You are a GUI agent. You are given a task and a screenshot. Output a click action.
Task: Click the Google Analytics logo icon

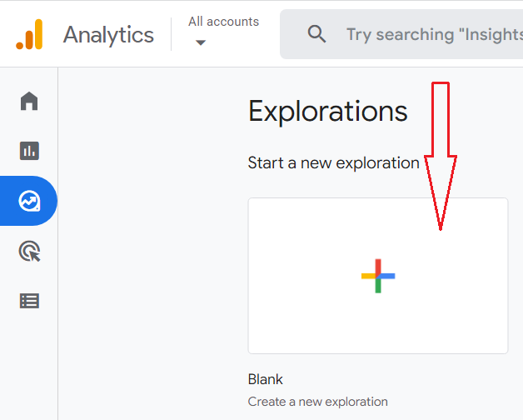[28, 34]
